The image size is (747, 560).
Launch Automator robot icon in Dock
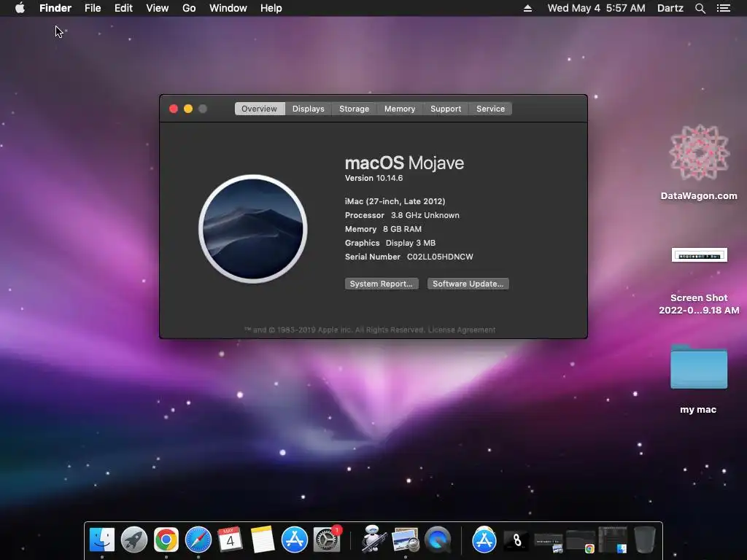[x=373, y=540]
